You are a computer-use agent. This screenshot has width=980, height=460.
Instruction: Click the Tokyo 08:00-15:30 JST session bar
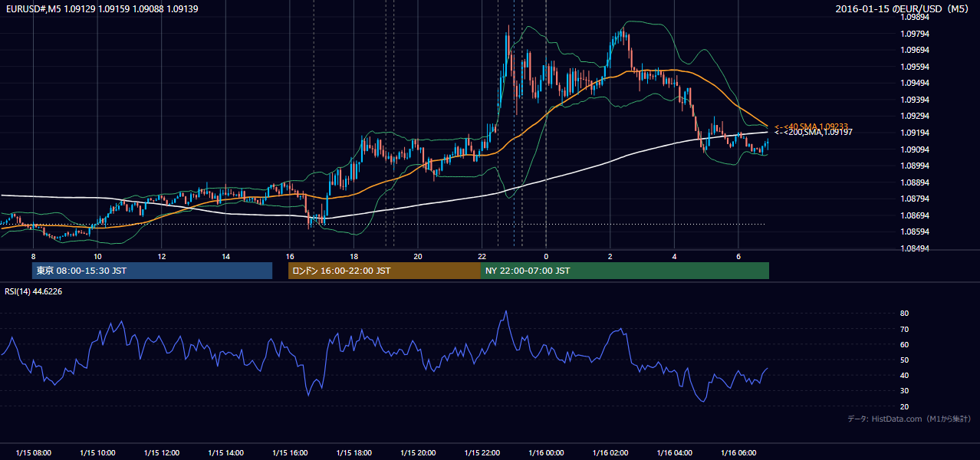coord(152,271)
